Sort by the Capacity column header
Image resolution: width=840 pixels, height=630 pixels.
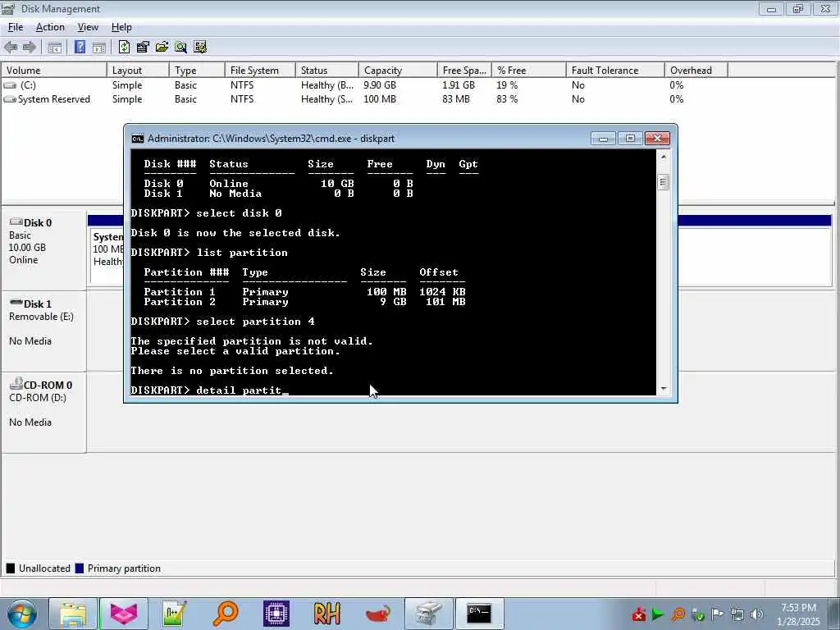(x=398, y=71)
